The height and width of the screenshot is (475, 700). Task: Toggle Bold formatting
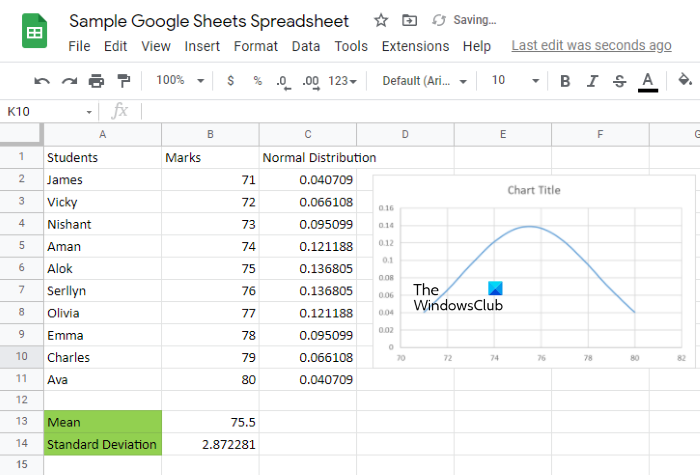[565, 81]
